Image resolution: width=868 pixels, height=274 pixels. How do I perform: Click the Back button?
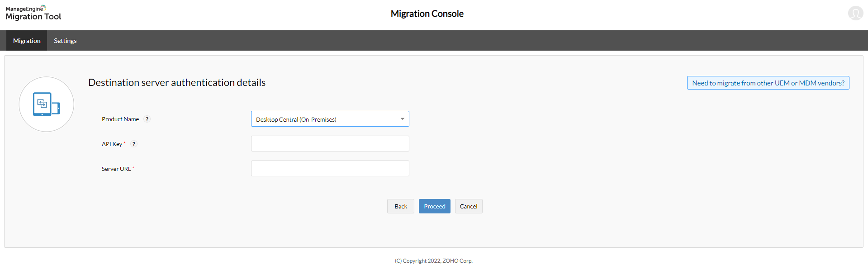(401, 206)
